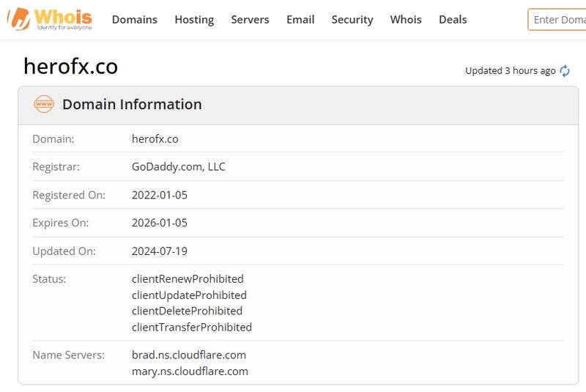This screenshot has height=392, width=586.
Task: Select the expiry date 2026-01-05
Action: 160,223
